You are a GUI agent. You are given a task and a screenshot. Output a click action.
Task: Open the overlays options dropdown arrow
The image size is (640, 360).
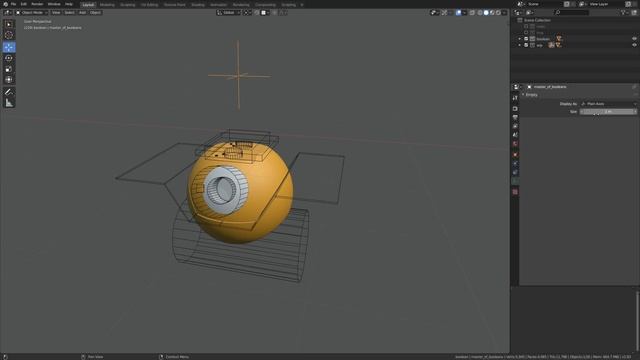point(464,13)
